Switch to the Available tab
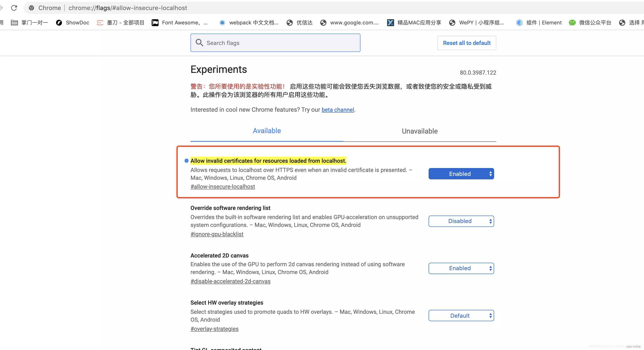Image resolution: width=644 pixels, height=350 pixels. point(267,131)
